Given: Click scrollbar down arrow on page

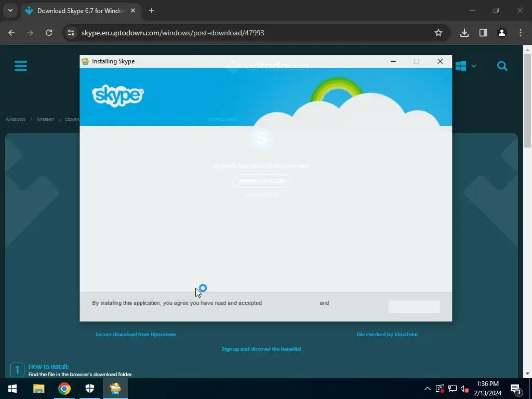Looking at the screenshot, I should 527,374.
